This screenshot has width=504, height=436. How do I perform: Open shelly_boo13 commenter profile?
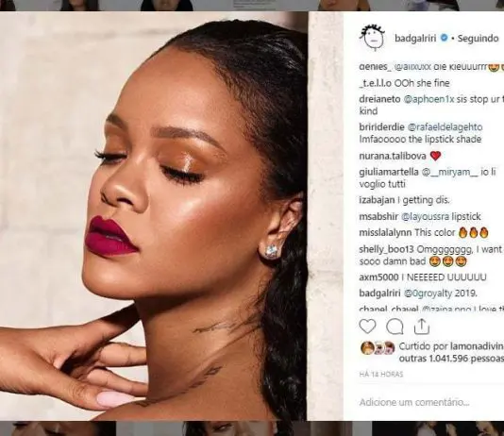pos(387,249)
